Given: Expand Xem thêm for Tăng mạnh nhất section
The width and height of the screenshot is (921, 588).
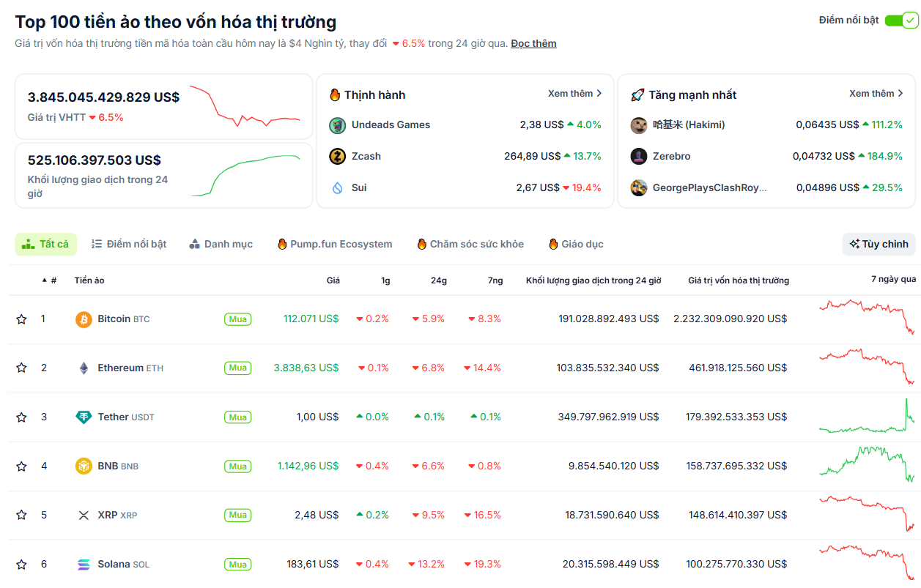Looking at the screenshot, I should tap(876, 94).
